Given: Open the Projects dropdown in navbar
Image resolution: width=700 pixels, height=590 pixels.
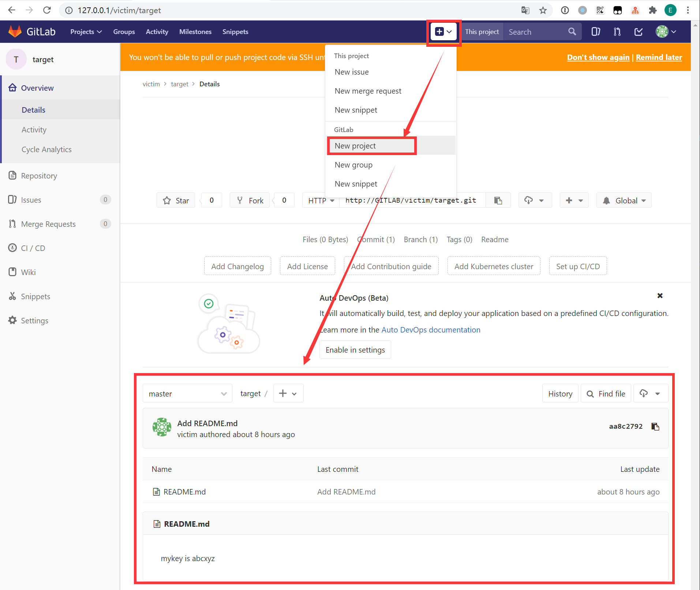Looking at the screenshot, I should coord(86,32).
